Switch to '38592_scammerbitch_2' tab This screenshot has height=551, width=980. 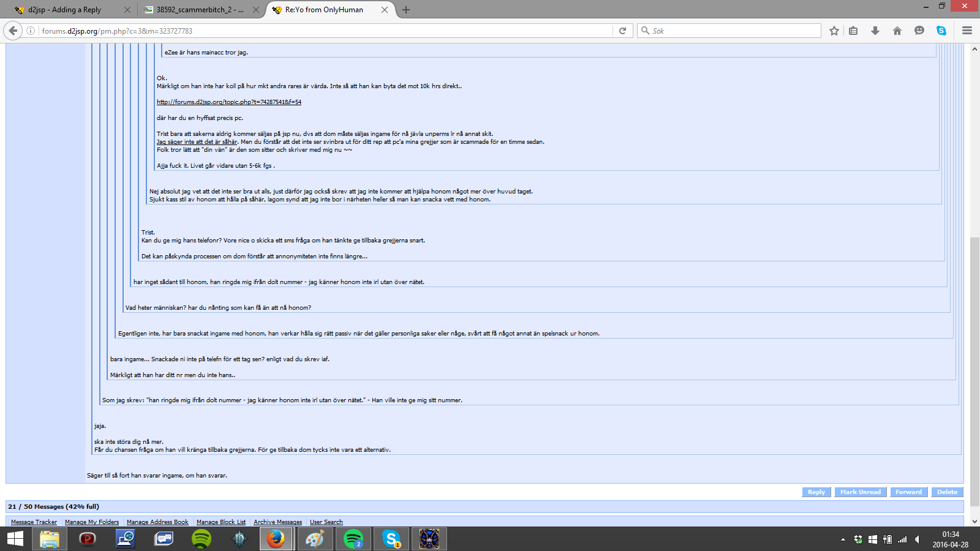click(200, 10)
